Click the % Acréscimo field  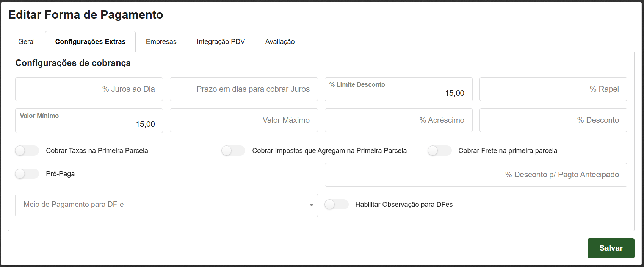tap(398, 120)
